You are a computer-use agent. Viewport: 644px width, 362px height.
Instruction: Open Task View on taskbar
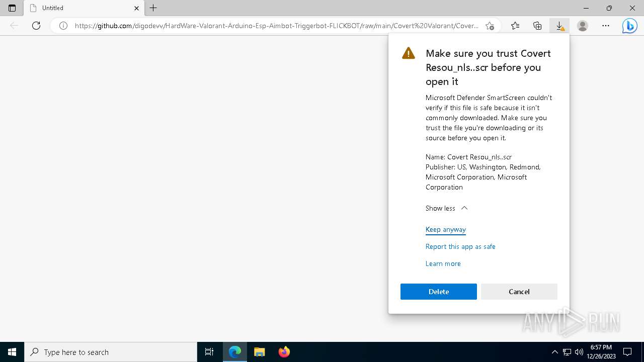coord(209,352)
